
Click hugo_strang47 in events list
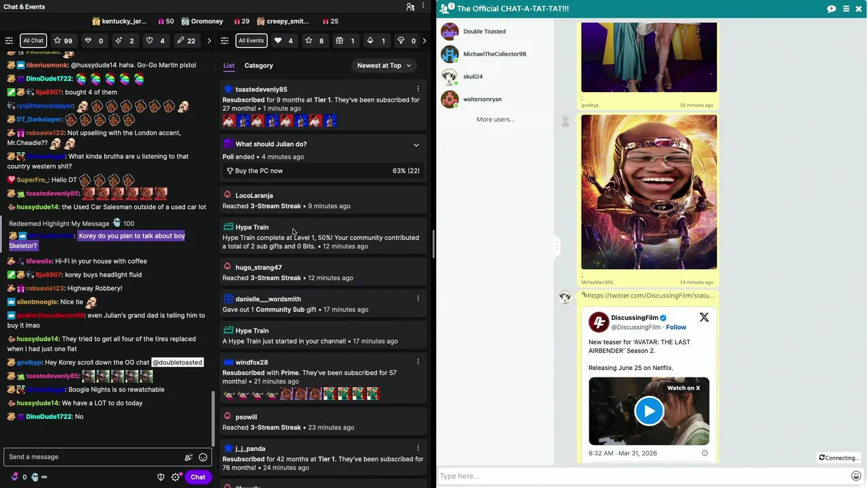[x=258, y=268]
